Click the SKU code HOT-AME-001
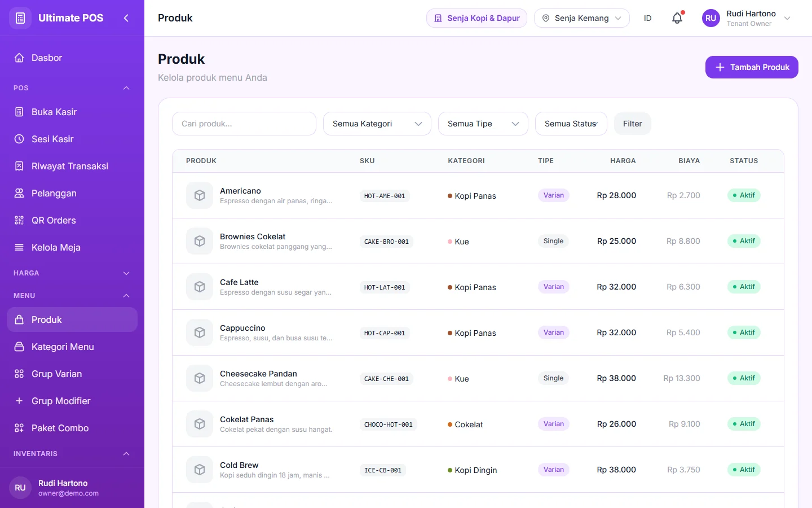 point(385,196)
